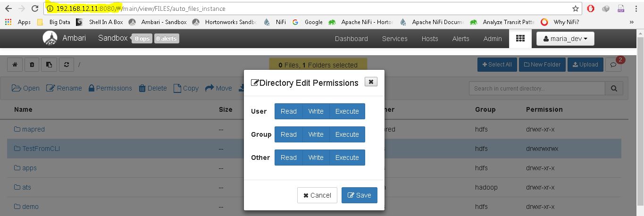Open the Ambari views grid menu
This screenshot has width=644, height=216.
coord(520,39)
